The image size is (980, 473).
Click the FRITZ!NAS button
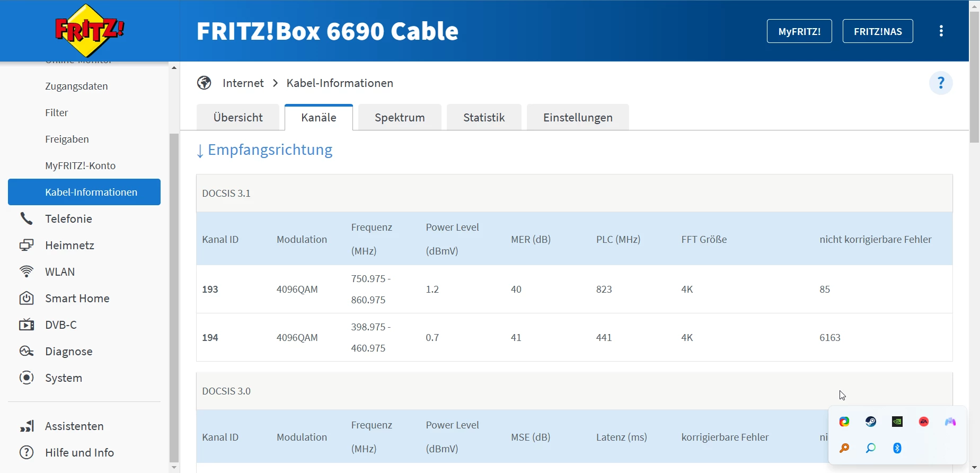(x=878, y=31)
